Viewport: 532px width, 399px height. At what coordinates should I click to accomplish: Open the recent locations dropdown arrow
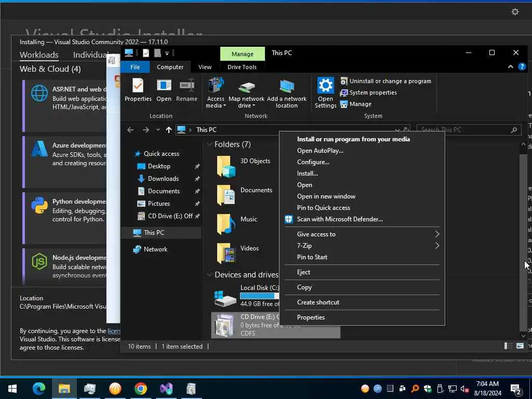click(x=158, y=130)
